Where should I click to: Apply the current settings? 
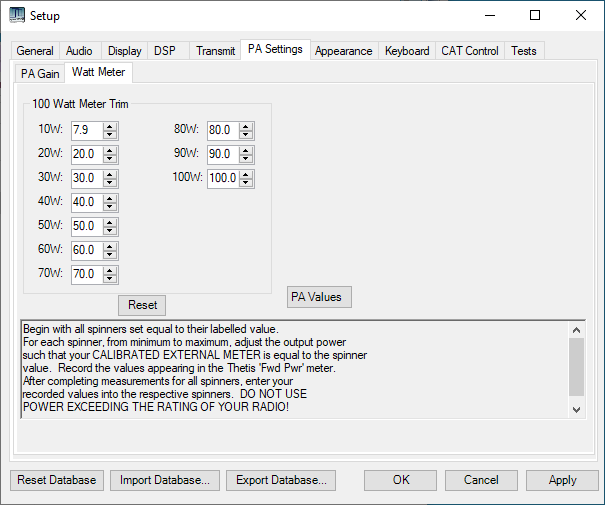562,480
